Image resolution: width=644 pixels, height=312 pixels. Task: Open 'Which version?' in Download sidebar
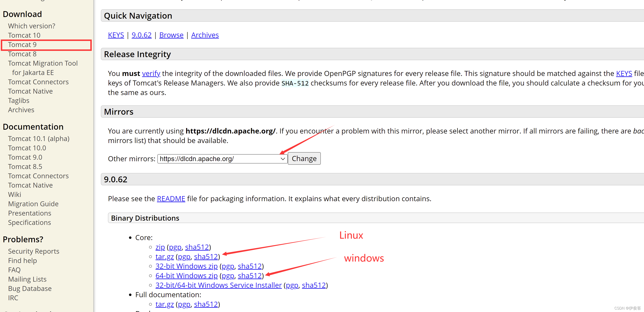[32, 26]
